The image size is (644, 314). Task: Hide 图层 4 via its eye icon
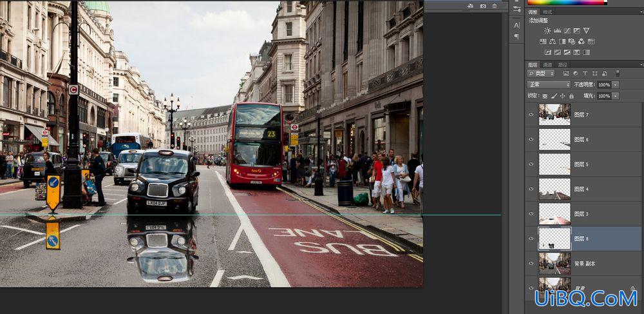531,189
